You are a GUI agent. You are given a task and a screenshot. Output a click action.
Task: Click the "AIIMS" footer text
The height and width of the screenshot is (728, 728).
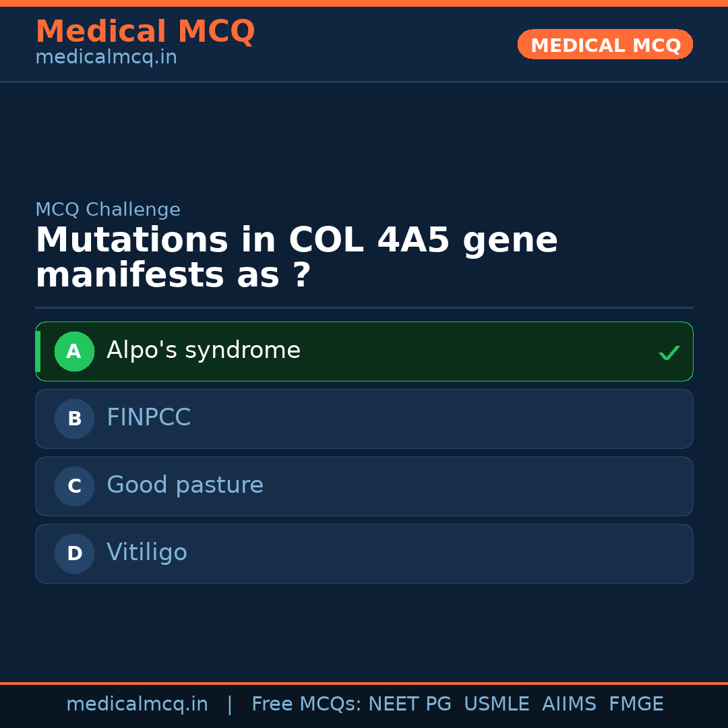[x=569, y=704]
